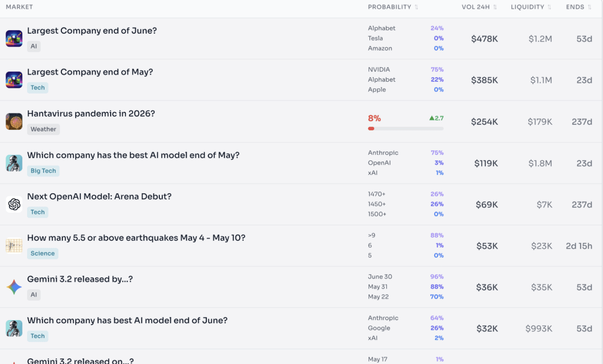Click the Hantavirus 8% probability bar
Screen dimensions: 603x364
pos(406,129)
